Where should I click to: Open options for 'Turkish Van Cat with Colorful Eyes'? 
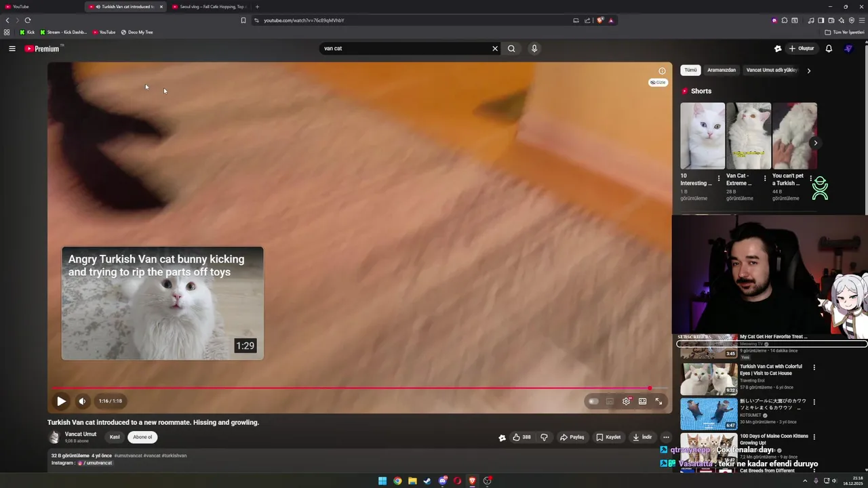click(814, 367)
